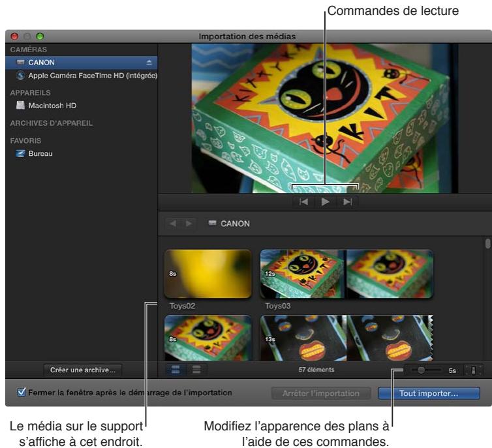Click the CANON browser path label
The width and height of the screenshot is (492, 448).
point(230,224)
